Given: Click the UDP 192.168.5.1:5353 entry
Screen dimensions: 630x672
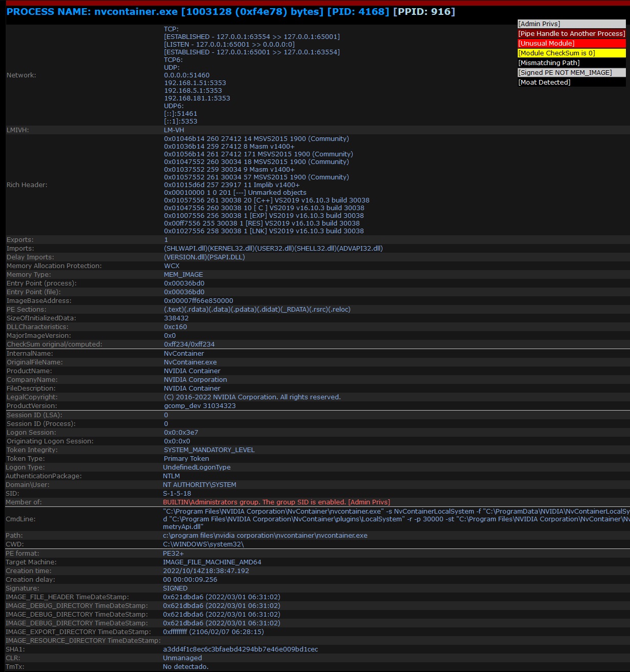Looking at the screenshot, I should point(193,91).
